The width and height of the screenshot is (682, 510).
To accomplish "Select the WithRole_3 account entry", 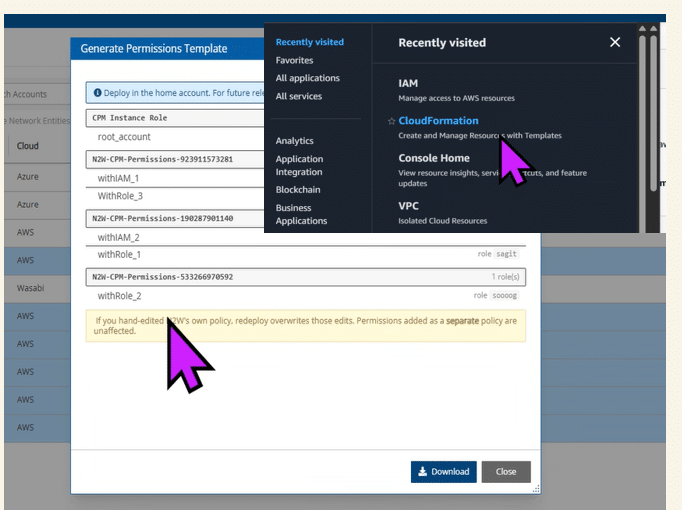I will pos(120,196).
